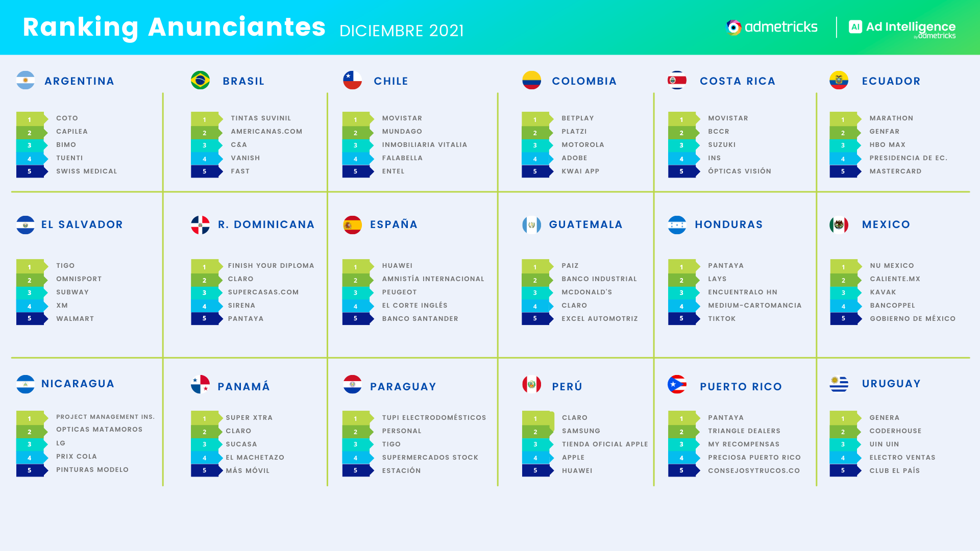This screenshot has width=980, height=551.
Task: Click the Brasil flag icon
Action: [x=200, y=80]
